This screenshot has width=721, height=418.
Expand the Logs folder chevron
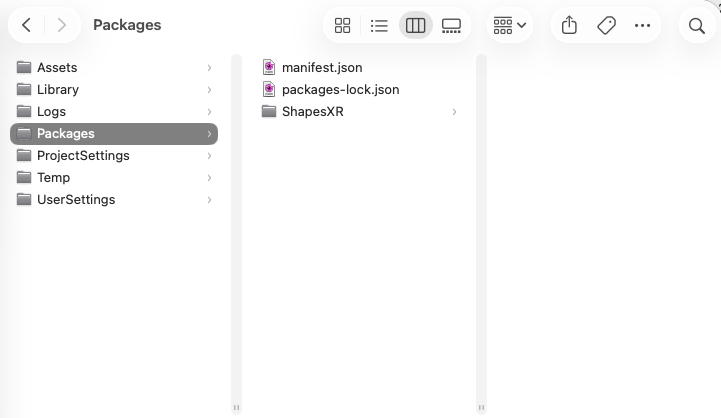(x=209, y=112)
